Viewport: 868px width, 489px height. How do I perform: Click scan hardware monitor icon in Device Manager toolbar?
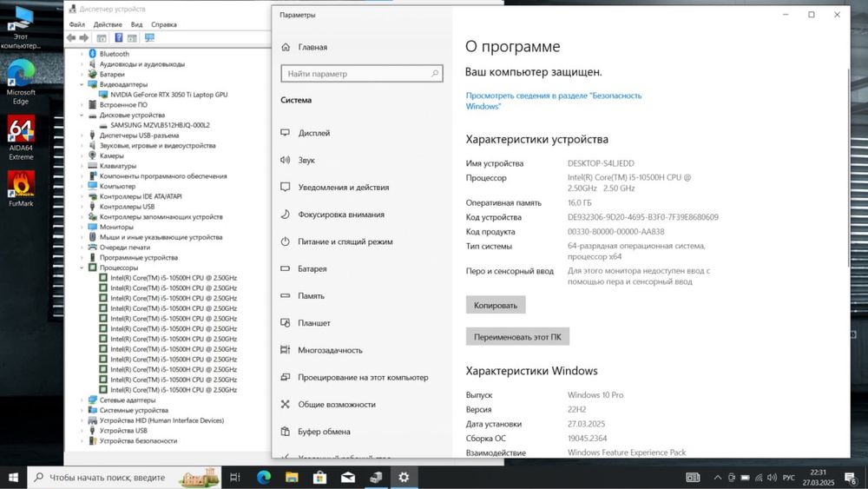click(x=149, y=37)
